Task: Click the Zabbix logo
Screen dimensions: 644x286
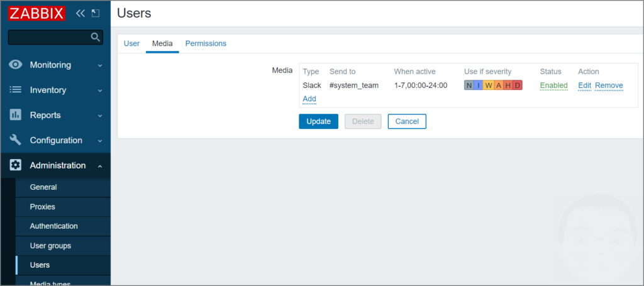Action: (x=36, y=13)
